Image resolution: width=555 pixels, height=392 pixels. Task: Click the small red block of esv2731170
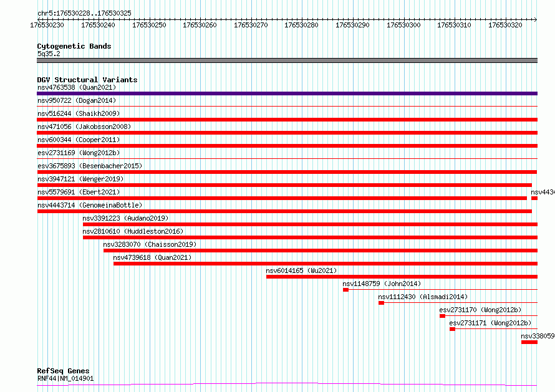coord(443,316)
